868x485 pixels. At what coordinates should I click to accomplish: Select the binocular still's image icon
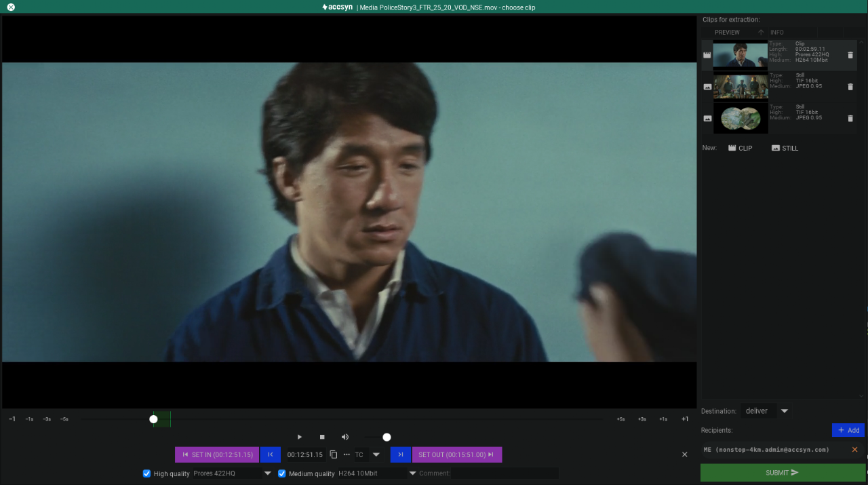[707, 118]
